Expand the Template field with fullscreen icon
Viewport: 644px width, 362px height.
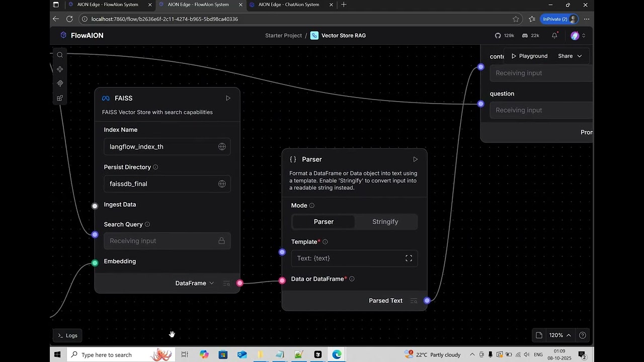(409, 258)
